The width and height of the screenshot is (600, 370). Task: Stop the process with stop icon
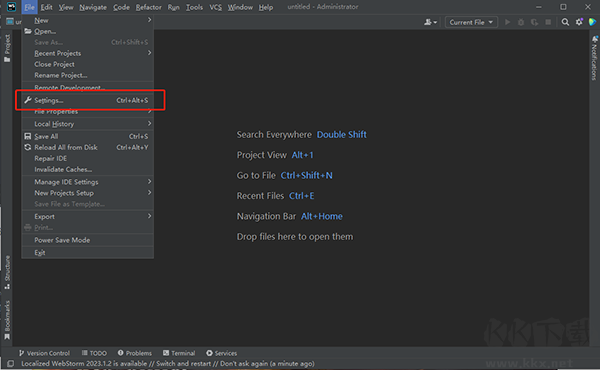click(x=548, y=22)
